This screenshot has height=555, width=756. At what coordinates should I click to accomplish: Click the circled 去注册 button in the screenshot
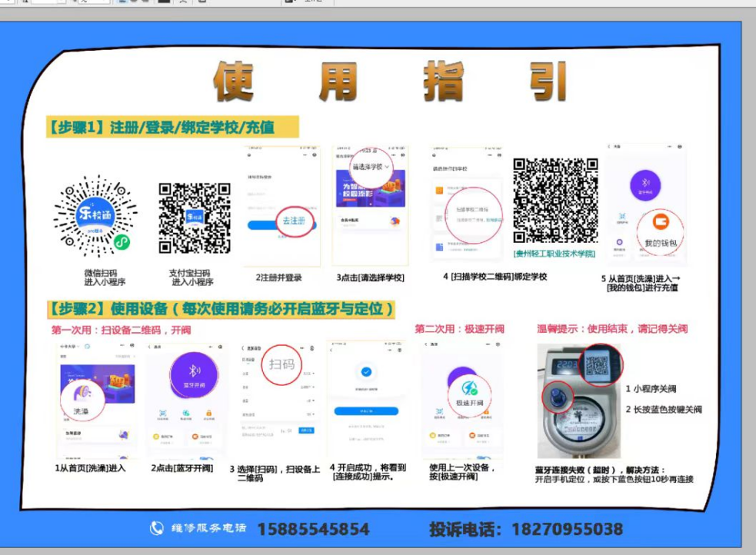pos(294,221)
